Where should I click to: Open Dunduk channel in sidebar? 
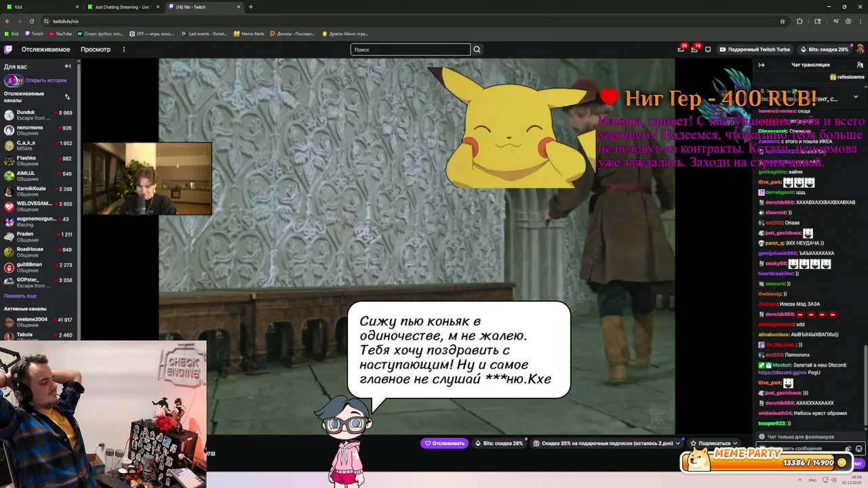(40, 115)
